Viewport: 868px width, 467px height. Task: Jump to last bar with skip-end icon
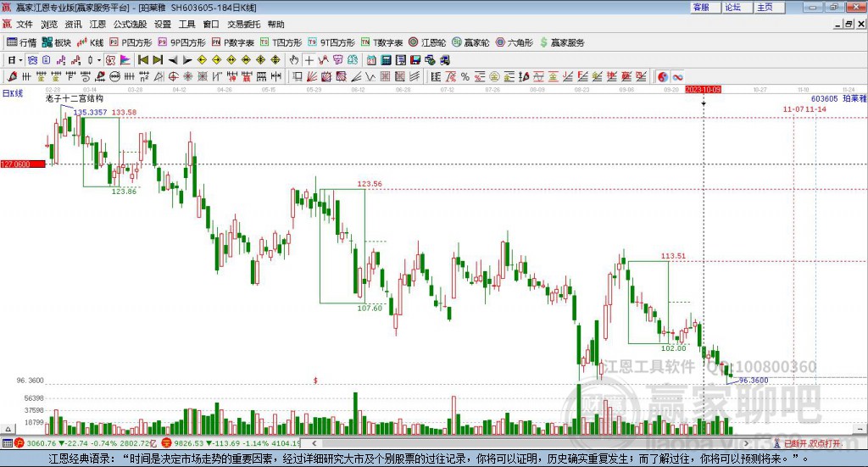click(x=158, y=60)
